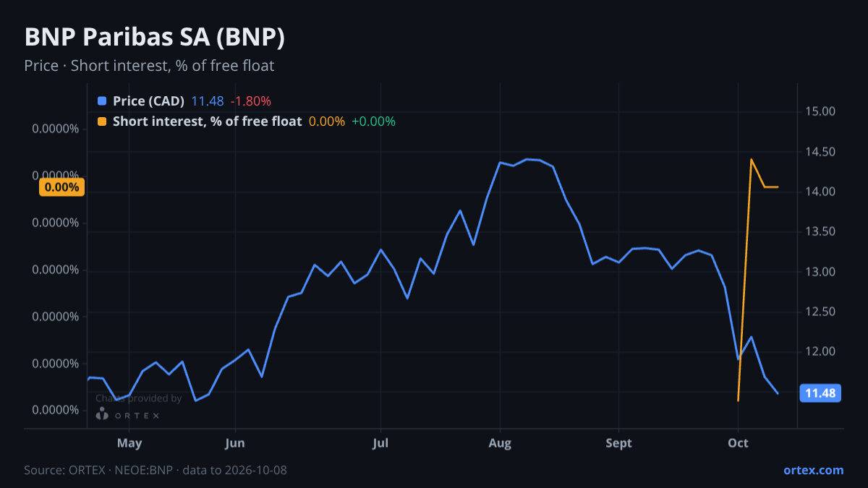Click the 15.00 price axis label

tap(820, 111)
